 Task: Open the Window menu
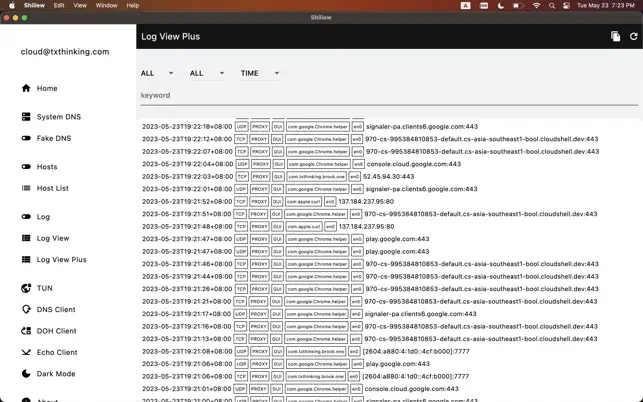[106, 5]
